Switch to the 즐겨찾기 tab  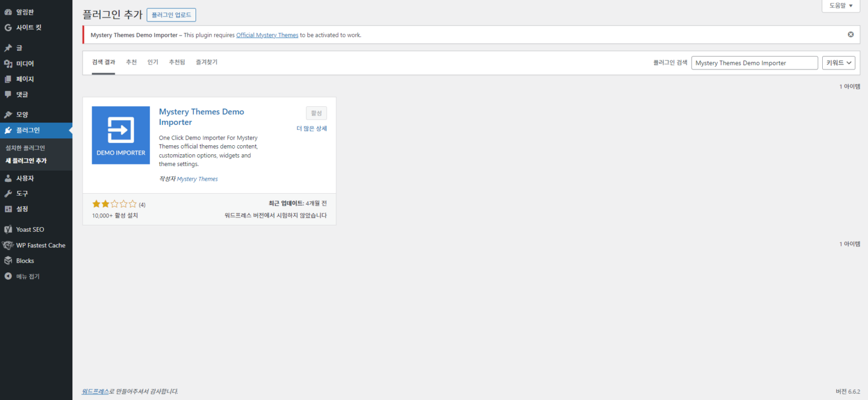click(x=206, y=62)
